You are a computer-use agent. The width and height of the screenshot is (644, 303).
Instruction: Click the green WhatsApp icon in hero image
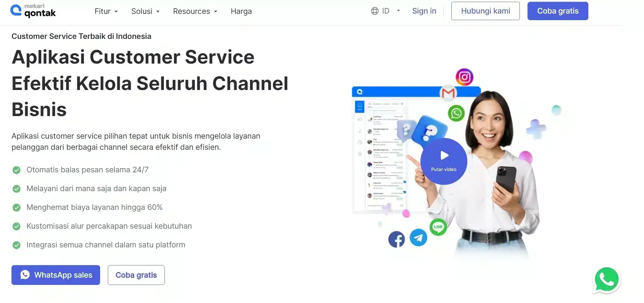click(x=456, y=113)
